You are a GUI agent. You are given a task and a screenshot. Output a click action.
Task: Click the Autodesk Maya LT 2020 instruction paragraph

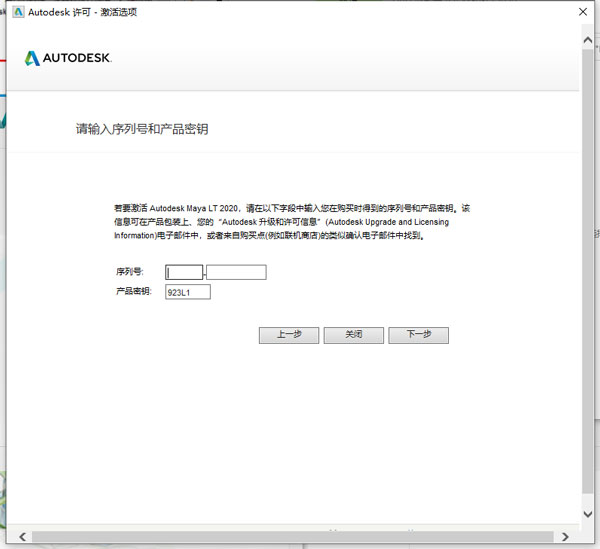(x=292, y=222)
